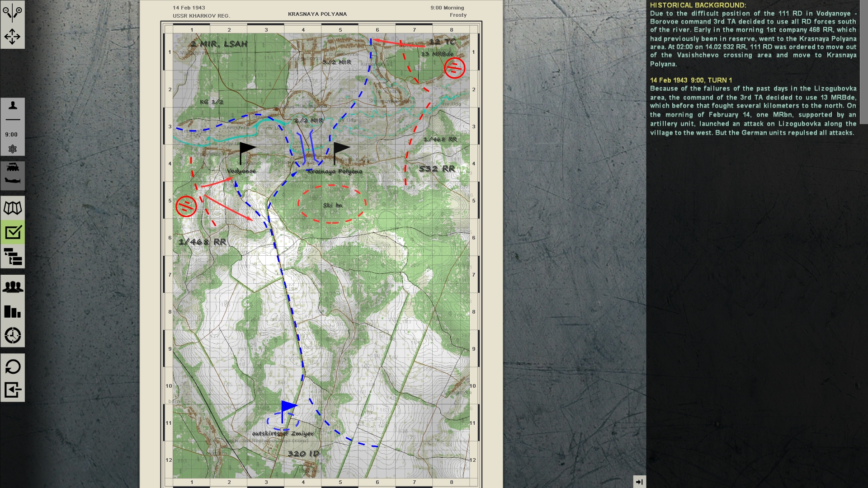Open mission statistics bar chart icon

click(x=12, y=312)
